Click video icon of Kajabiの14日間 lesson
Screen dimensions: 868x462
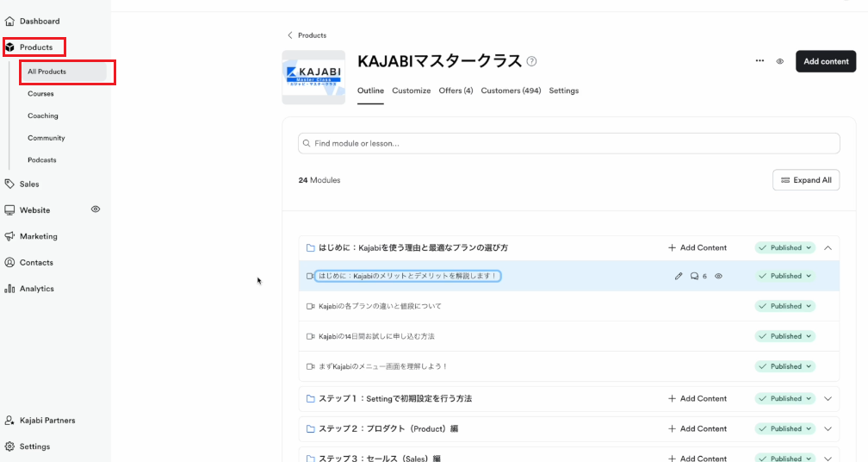pos(311,336)
